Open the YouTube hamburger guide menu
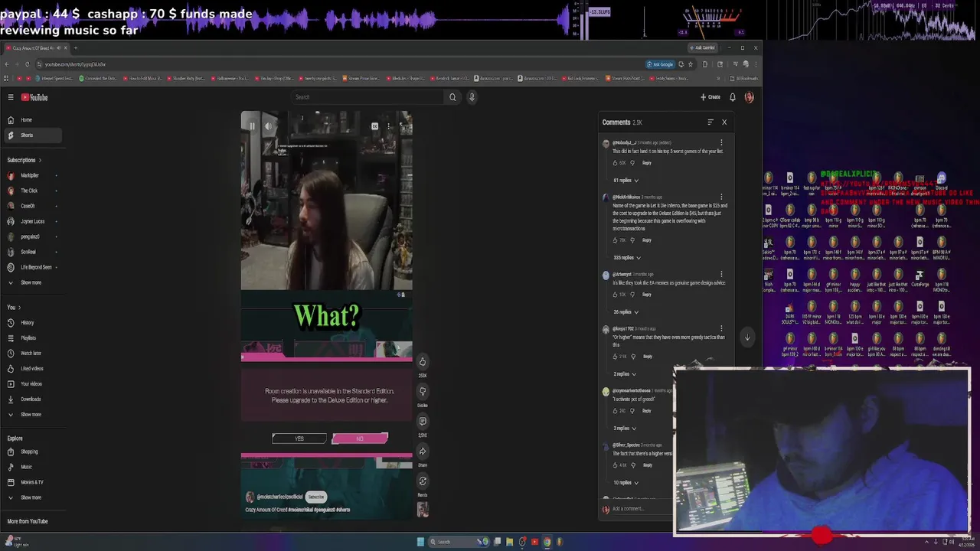The image size is (980, 551). tap(11, 97)
